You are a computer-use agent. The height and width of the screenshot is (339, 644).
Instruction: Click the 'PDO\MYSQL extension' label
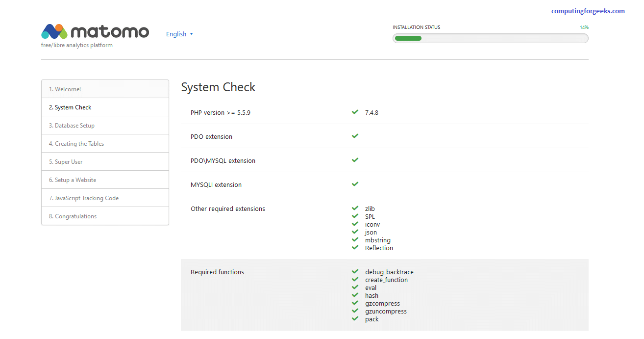pos(223,160)
